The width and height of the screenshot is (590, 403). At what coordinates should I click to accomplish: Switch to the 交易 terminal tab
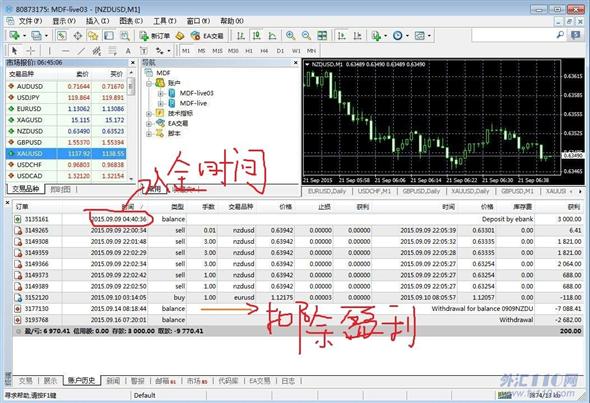tap(26, 381)
